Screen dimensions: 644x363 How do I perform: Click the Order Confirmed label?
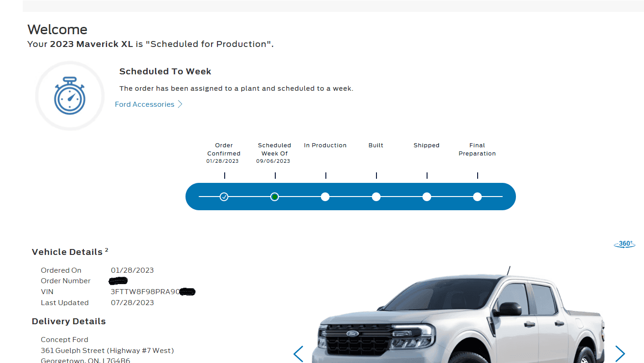[224, 150]
